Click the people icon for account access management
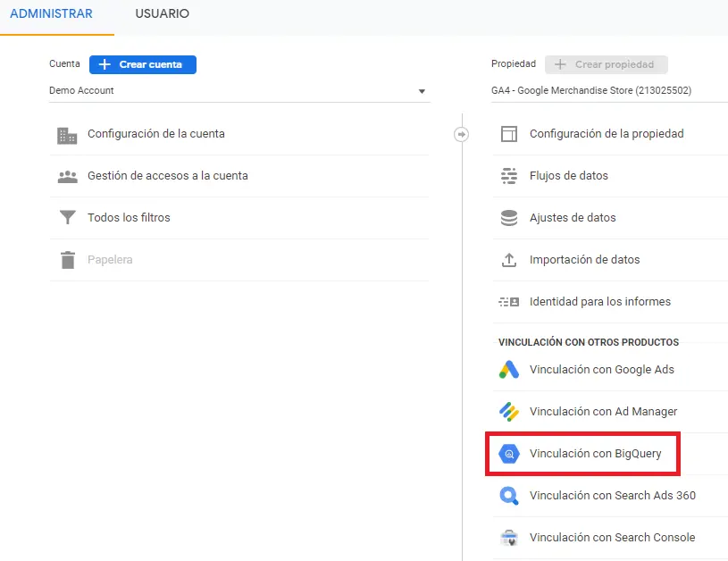 pos(67,177)
